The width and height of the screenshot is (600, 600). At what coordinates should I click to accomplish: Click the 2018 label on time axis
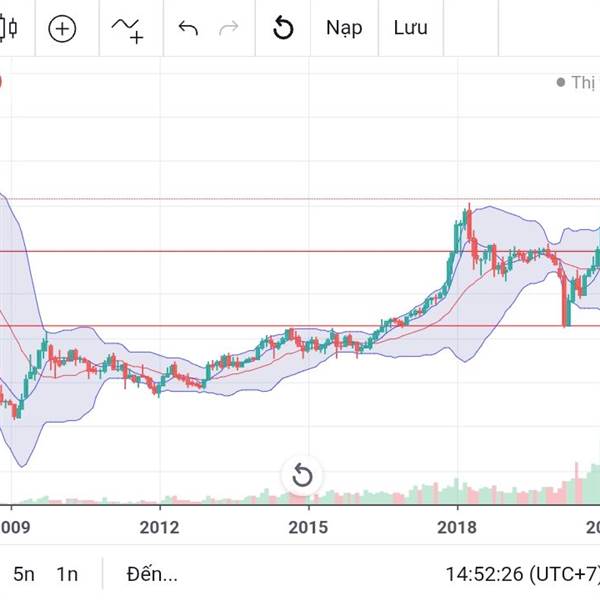[458, 526]
